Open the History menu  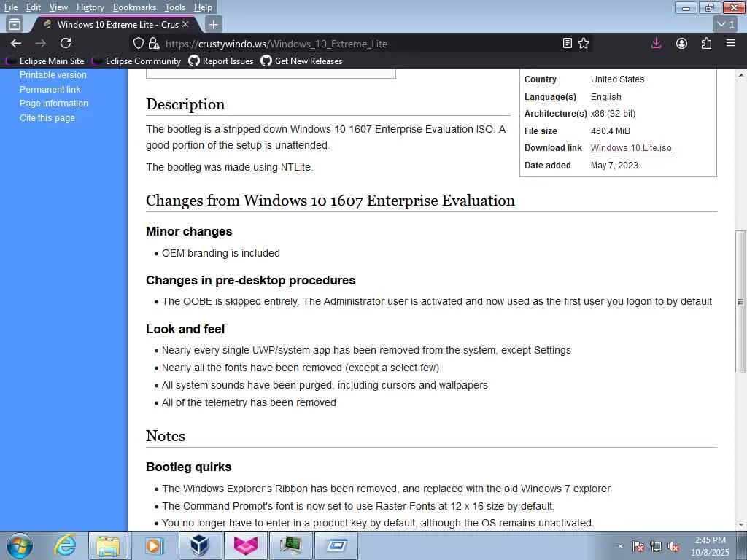(x=90, y=7)
